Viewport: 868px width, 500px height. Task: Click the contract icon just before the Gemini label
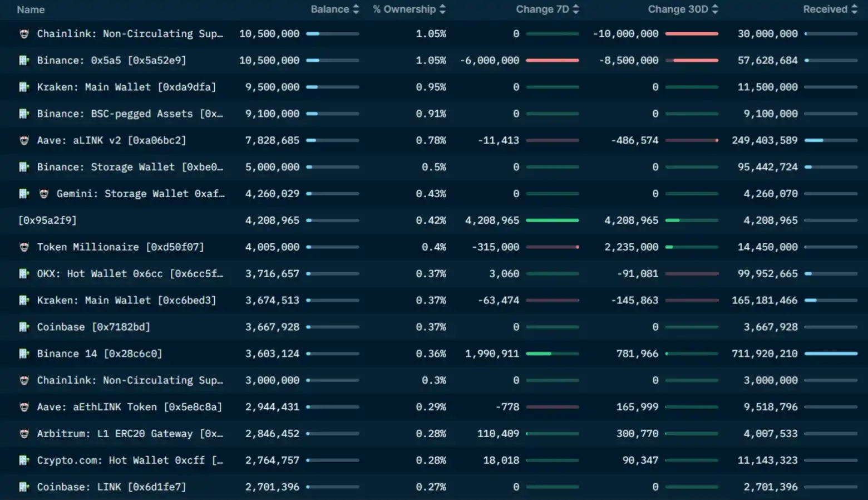click(44, 194)
